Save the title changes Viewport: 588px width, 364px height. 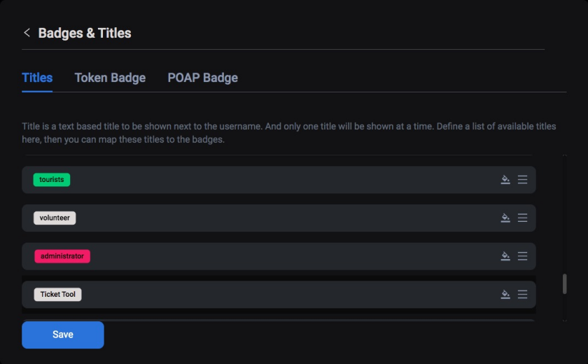coord(62,335)
